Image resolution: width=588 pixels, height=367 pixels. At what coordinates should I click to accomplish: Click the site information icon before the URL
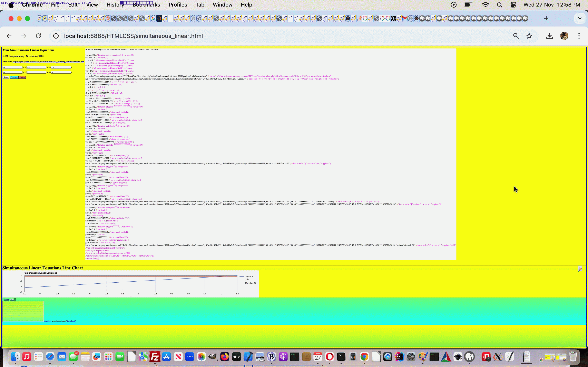point(56,36)
